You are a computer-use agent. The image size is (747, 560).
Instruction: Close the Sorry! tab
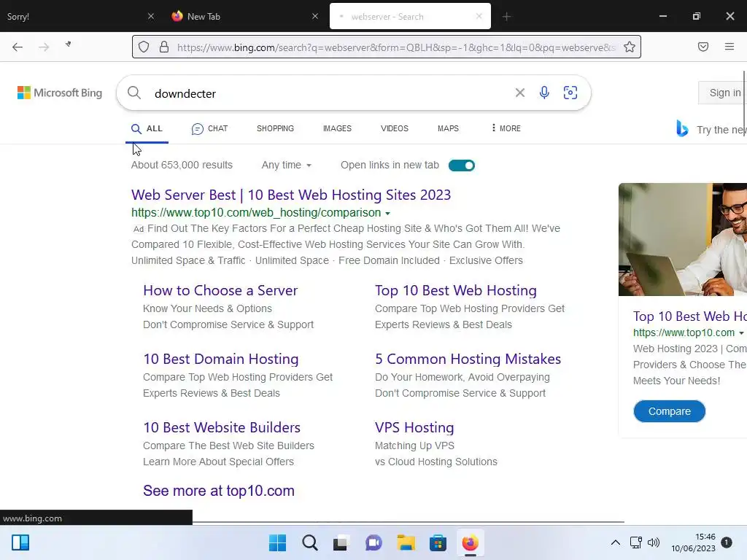coord(151,16)
